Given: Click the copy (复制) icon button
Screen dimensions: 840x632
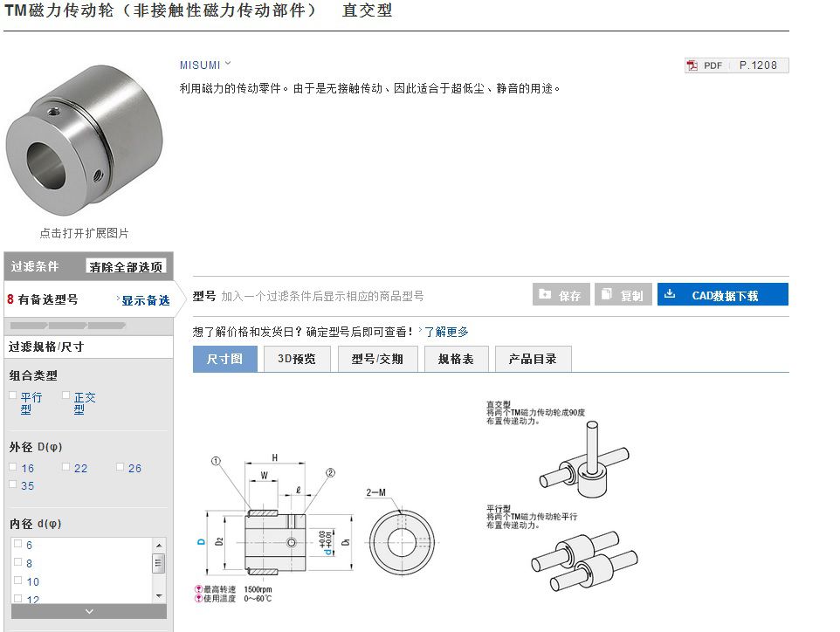Looking at the screenshot, I should click(623, 295).
